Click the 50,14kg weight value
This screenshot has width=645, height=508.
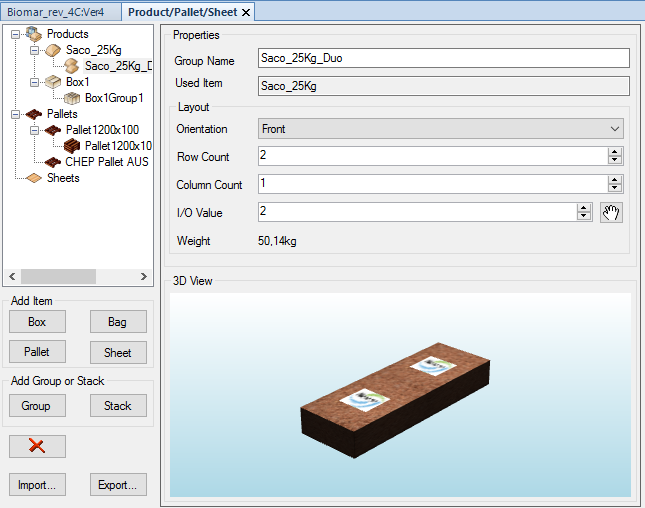pyautogui.click(x=277, y=241)
